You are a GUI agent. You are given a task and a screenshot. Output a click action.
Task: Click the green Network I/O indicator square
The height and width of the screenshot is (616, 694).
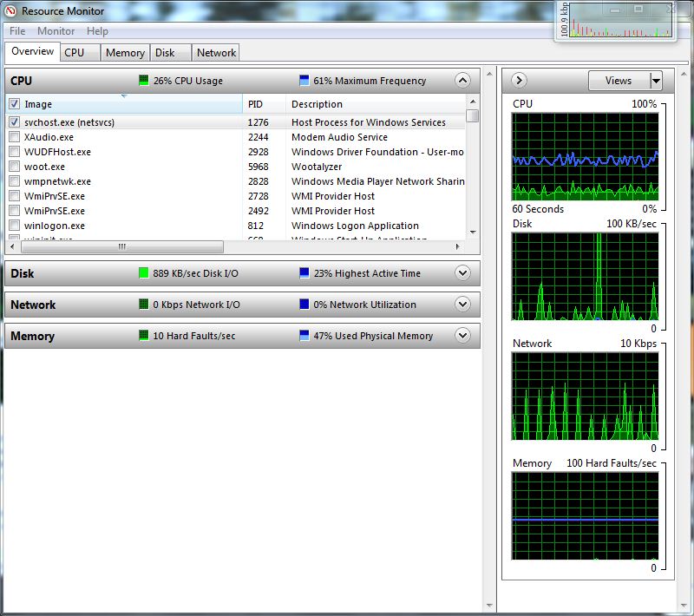point(143,304)
